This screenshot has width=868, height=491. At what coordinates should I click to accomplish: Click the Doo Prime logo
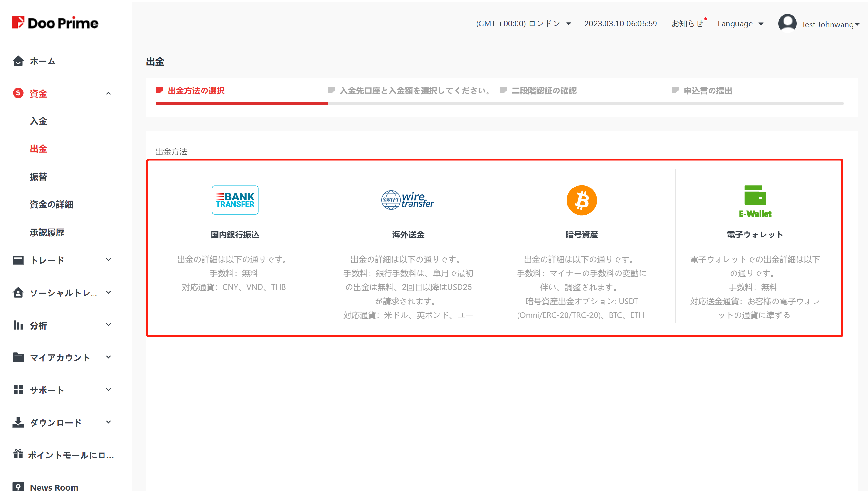[x=55, y=23]
